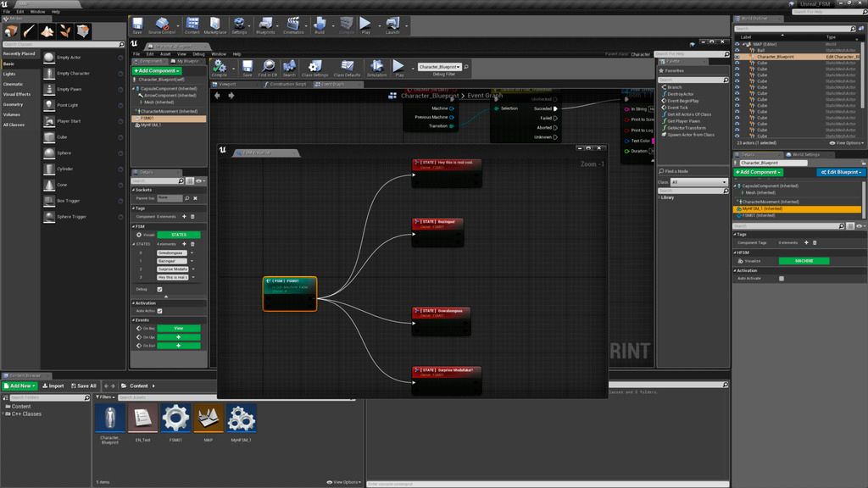868x488 pixels.
Task: Open the FSM01 asset in Content Browser
Action: pyautogui.click(x=175, y=419)
